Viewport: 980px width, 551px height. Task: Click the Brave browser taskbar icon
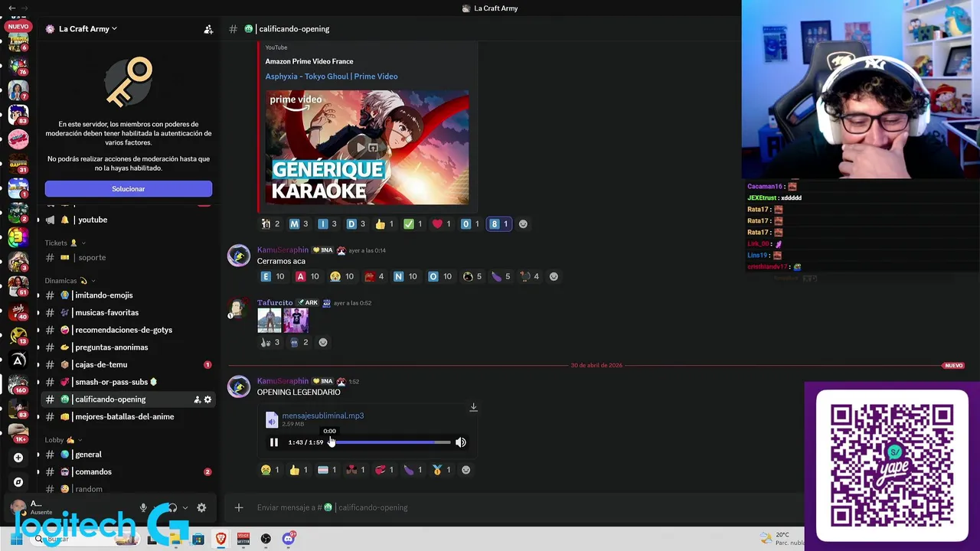[221, 539]
